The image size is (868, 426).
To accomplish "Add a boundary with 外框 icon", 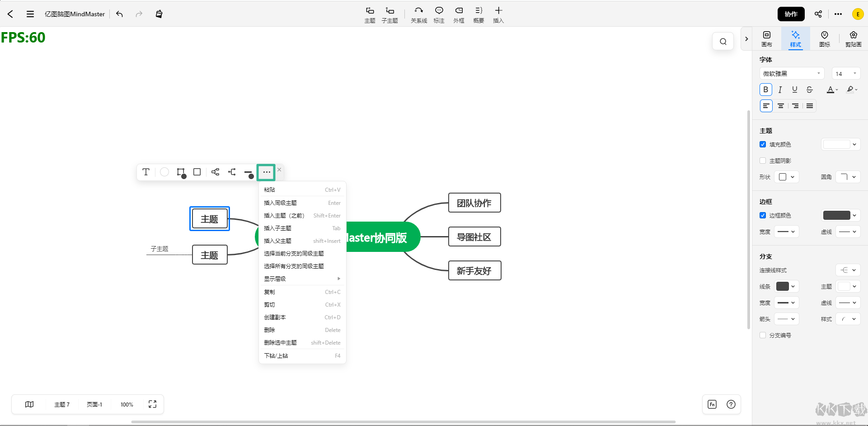I will coord(459,14).
